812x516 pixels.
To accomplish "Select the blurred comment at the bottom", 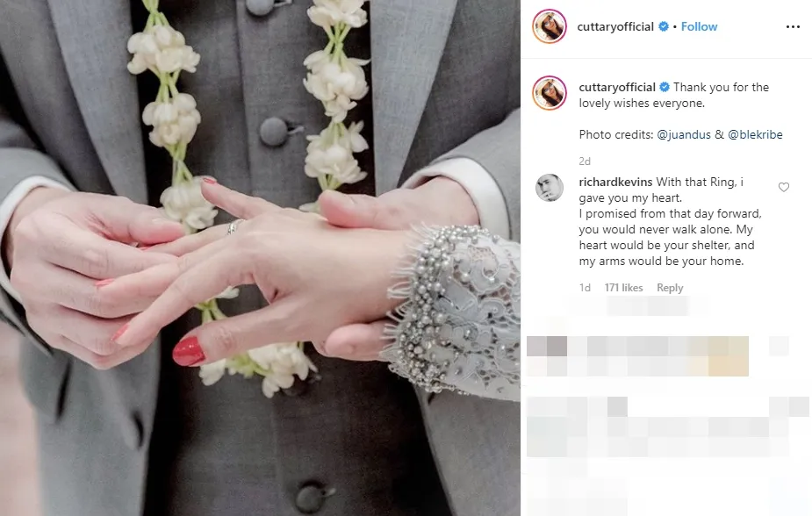I will [x=667, y=427].
